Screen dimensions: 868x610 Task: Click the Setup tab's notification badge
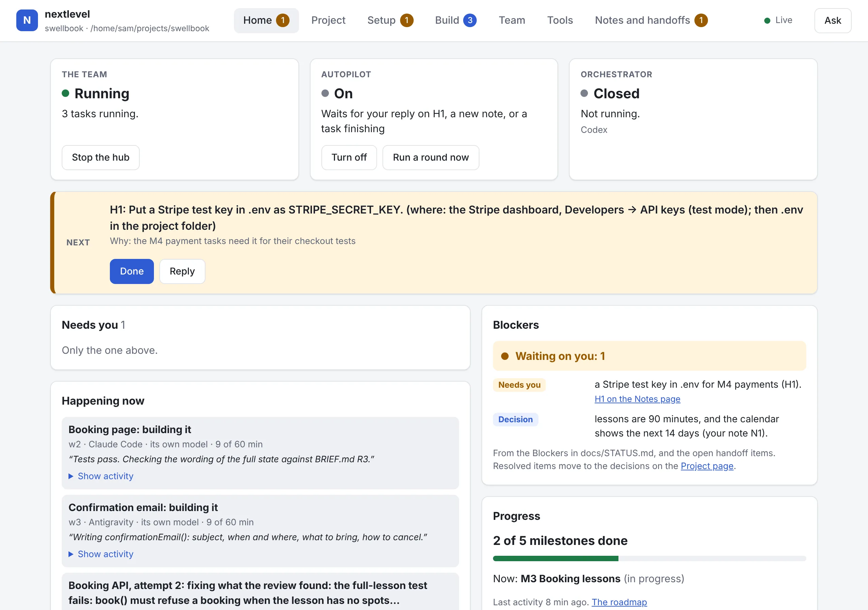click(407, 20)
